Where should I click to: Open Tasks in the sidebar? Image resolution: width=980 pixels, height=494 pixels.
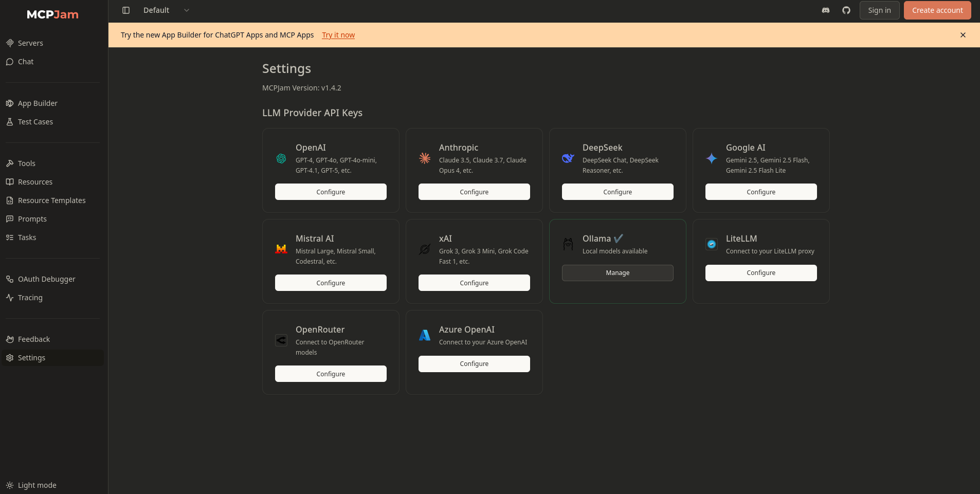coord(52,237)
